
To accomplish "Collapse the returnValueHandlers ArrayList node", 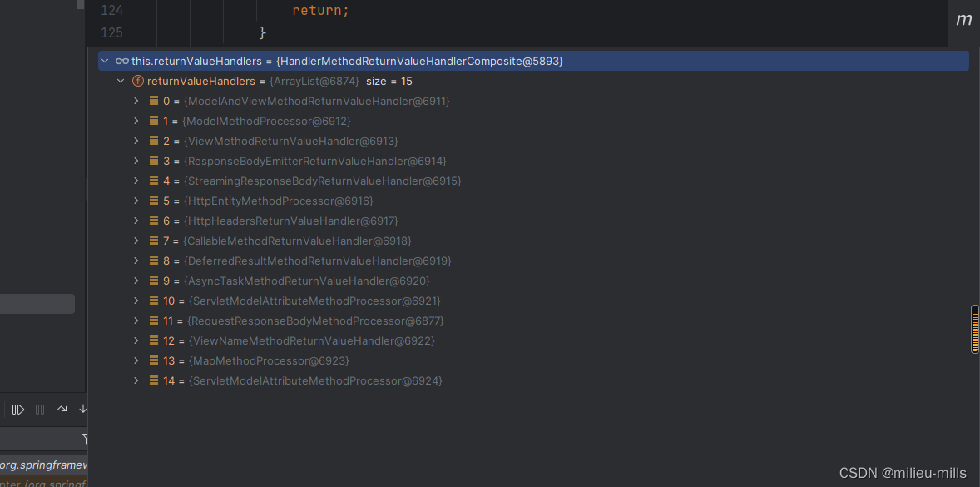I will tap(121, 80).
